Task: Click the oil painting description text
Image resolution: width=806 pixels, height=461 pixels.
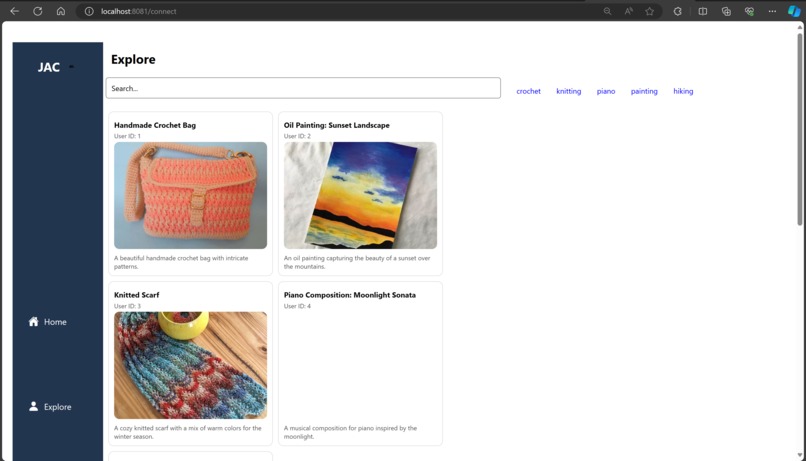Action: click(357, 262)
